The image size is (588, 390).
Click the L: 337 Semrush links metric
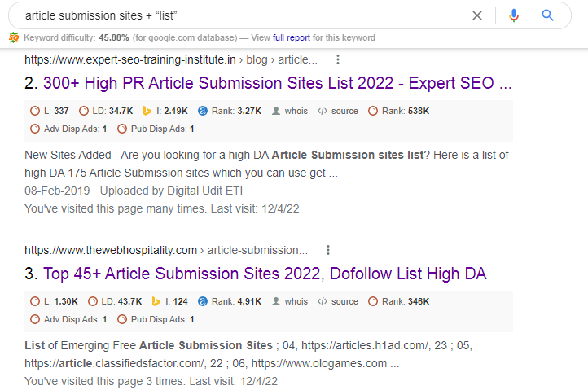coord(50,111)
